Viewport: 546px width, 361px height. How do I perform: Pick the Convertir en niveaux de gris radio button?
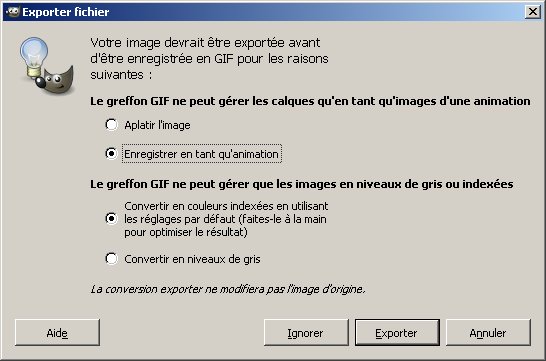[111, 259]
